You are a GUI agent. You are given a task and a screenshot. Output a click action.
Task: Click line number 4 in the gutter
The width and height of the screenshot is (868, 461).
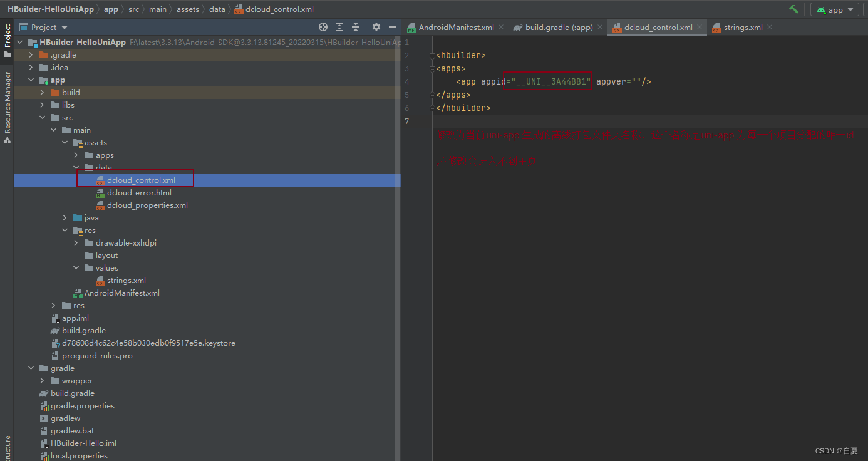(x=407, y=81)
